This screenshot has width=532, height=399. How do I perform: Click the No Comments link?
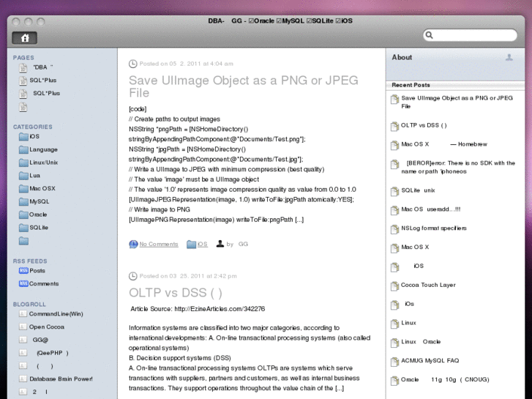[158, 245]
